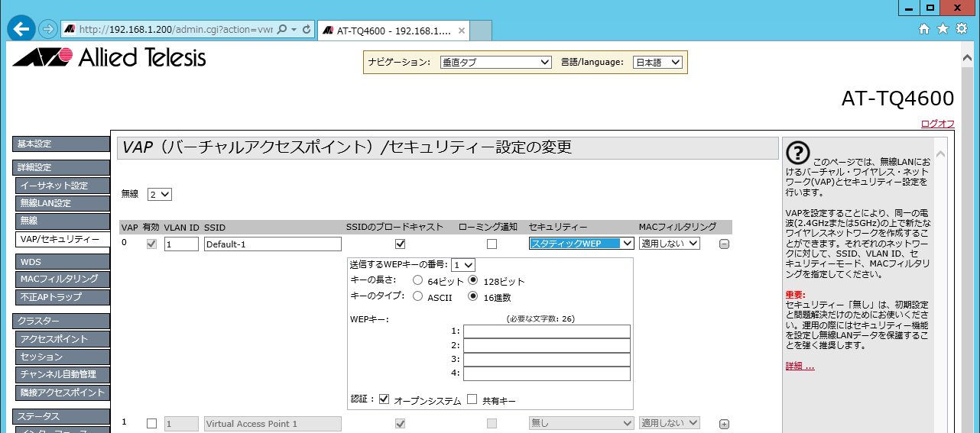Open the 言語/language dropdown
980x433 pixels.
click(658, 62)
